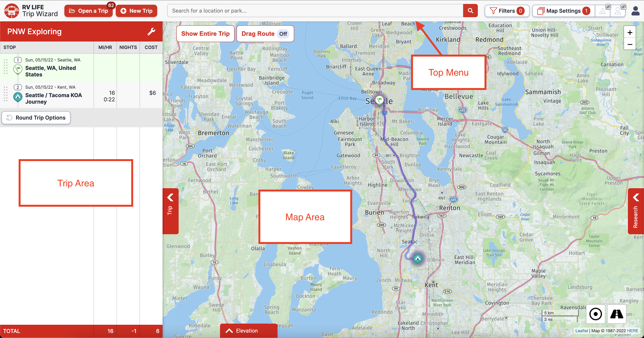Select the Seattle, WA, United States stop
The width and height of the screenshot is (644, 338).
coord(51,71)
